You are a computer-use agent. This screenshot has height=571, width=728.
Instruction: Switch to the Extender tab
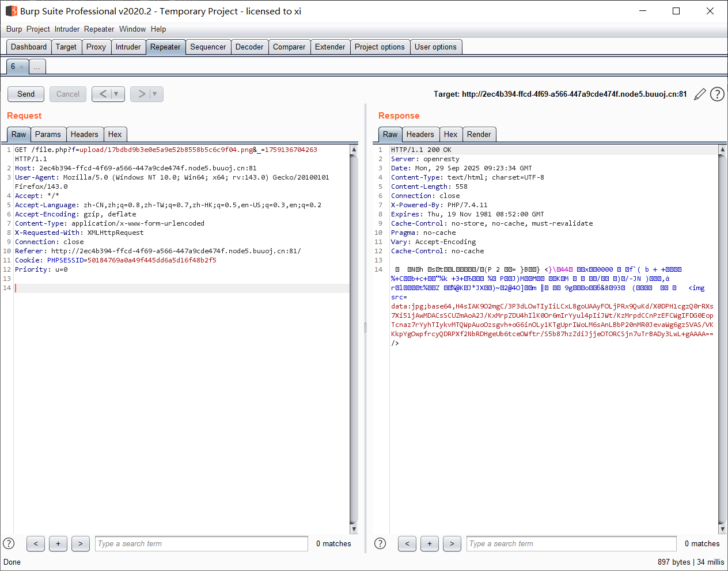(330, 47)
